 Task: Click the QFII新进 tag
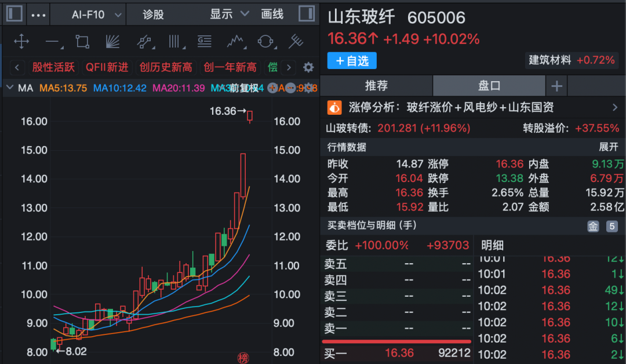click(x=107, y=67)
